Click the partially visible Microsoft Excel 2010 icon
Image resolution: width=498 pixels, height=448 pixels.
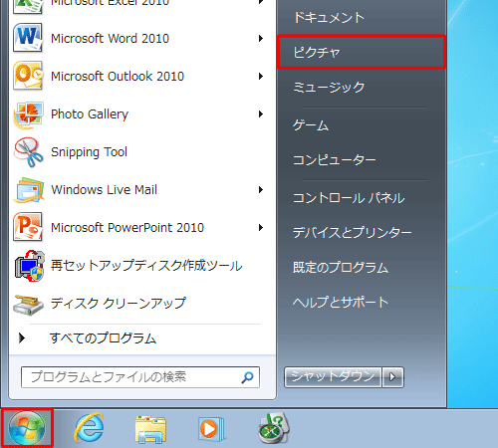[x=28, y=7]
